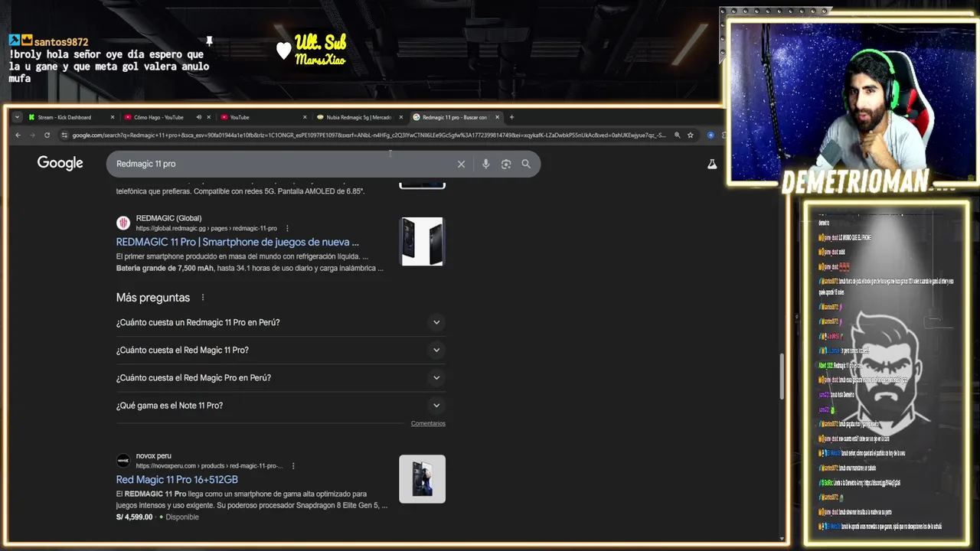Viewport: 980px width, 551px height.
Task: Click the pin icon on the chat message
Action: pyautogui.click(x=208, y=41)
